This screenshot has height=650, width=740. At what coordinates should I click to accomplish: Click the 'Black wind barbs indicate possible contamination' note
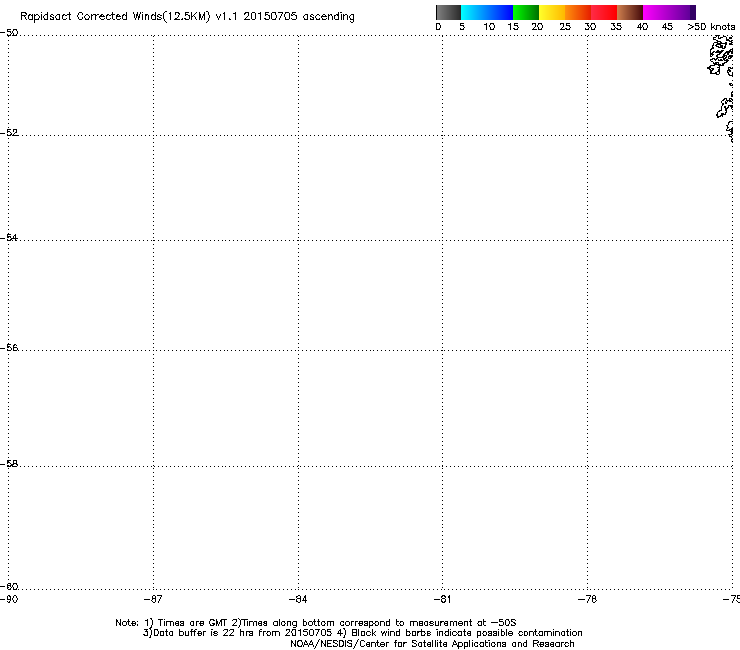[x=467, y=633]
